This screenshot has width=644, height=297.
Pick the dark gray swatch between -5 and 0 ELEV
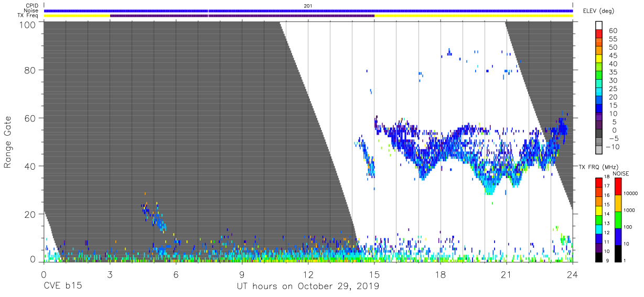click(599, 134)
